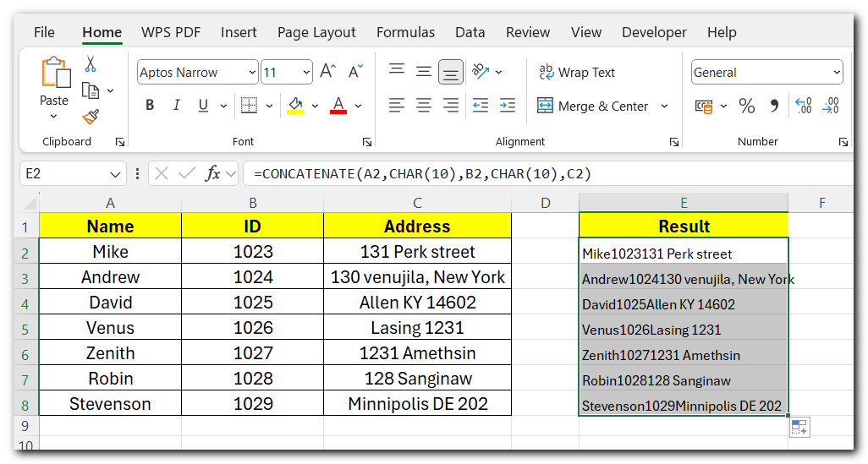Open the Orientation dropdown arrow
This screenshot has height=464, width=868.
click(x=499, y=72)
